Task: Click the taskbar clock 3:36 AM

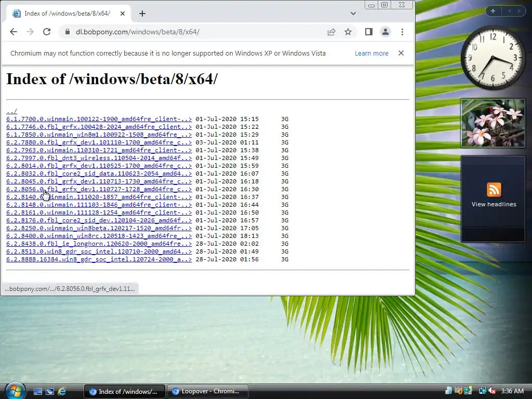Action: pyautogui.click(x=512, y=391)
